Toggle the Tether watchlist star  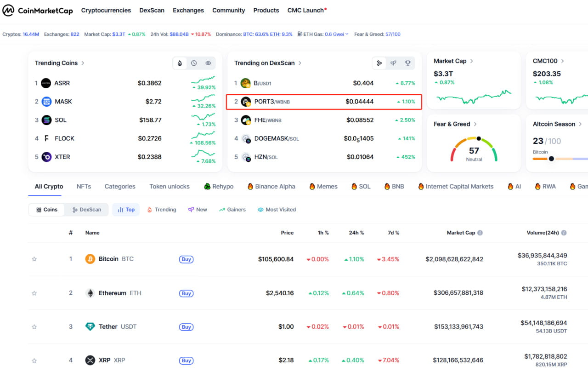point(34,327)
